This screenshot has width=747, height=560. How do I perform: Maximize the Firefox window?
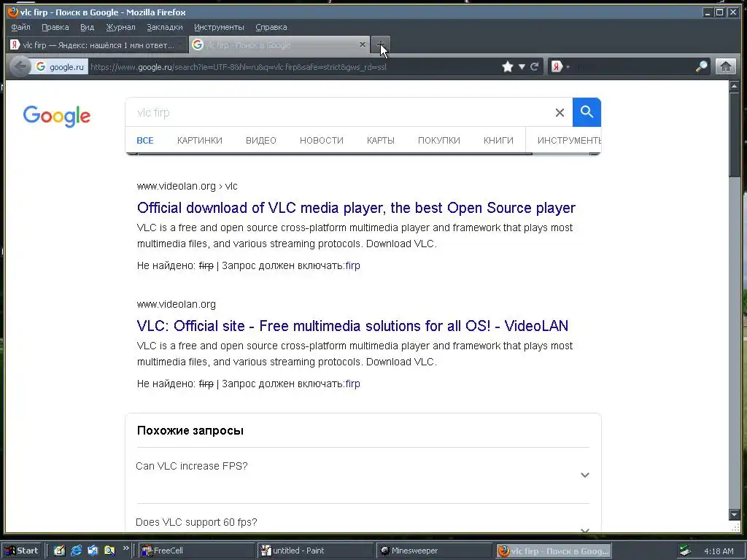720,12
